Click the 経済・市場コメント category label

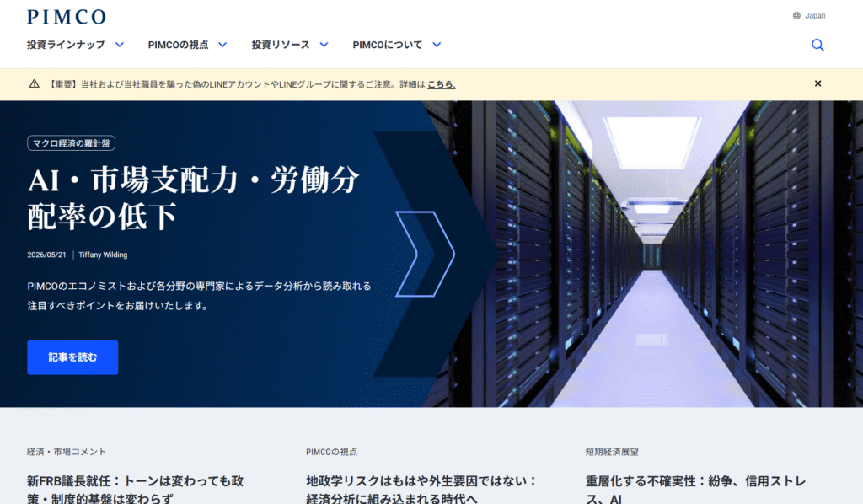tap(67, 452)
